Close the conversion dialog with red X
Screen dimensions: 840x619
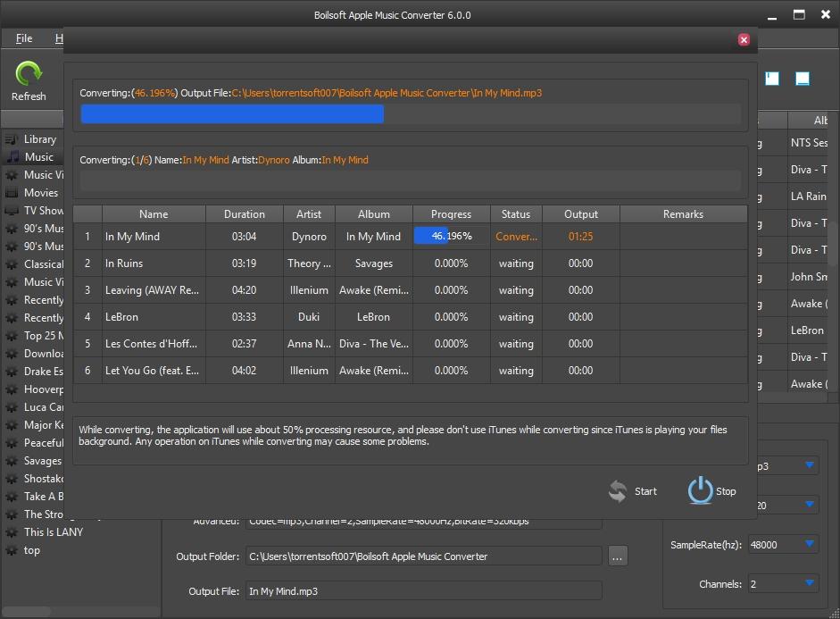[x=744, y=39]
